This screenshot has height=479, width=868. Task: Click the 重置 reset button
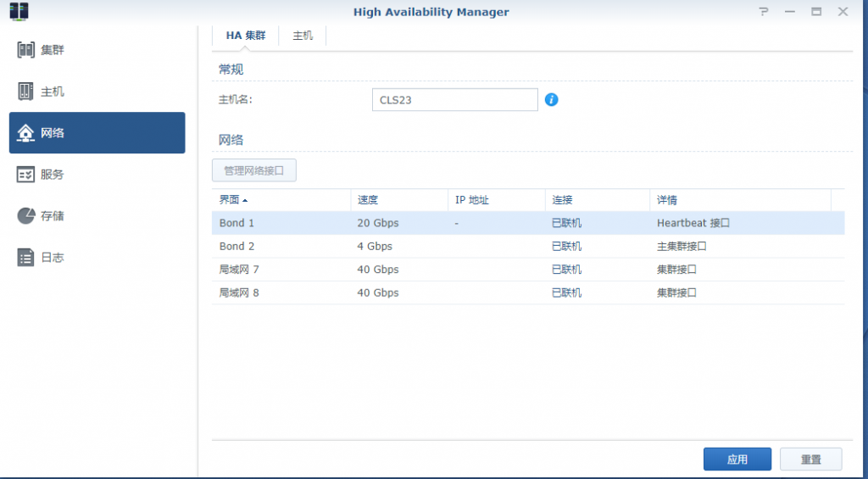[x=811, y=459]
